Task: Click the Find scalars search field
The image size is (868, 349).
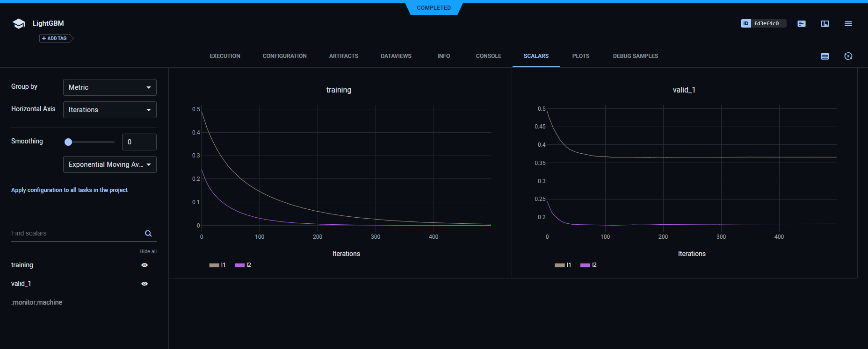Action: tap(75, 233)
